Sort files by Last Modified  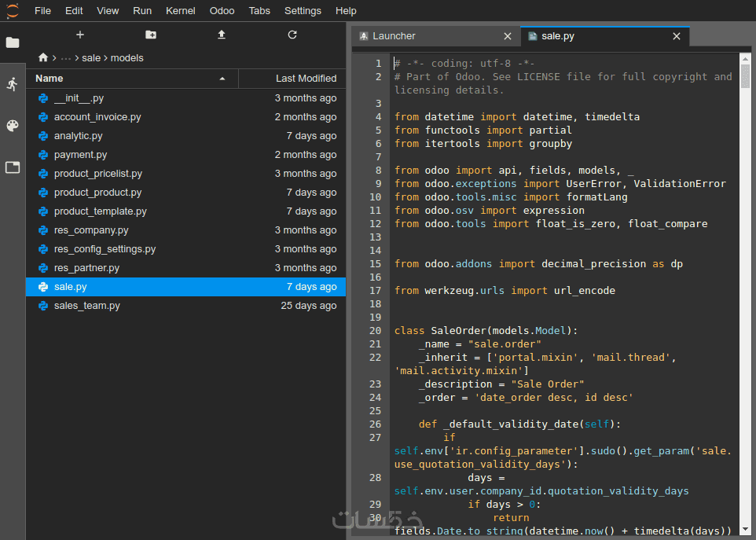click(x=305, y=79)
